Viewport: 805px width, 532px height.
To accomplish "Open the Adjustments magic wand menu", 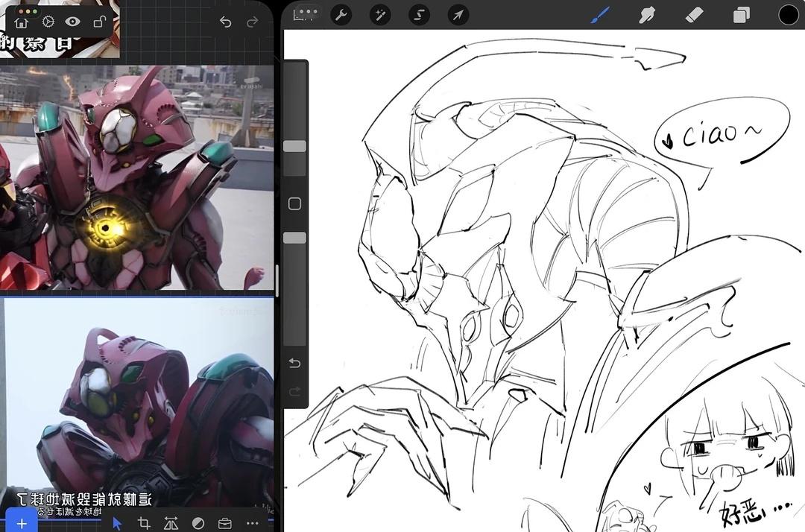I will pos(381,15).
